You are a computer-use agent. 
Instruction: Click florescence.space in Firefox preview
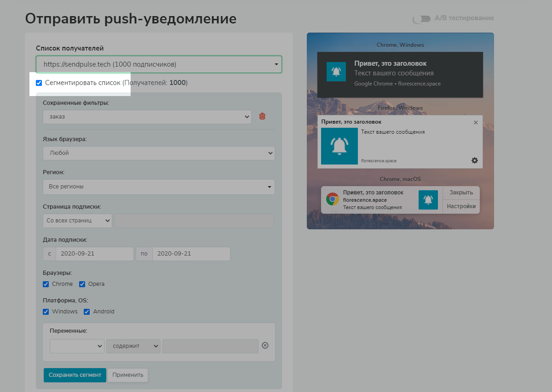(x=379, y=161)
